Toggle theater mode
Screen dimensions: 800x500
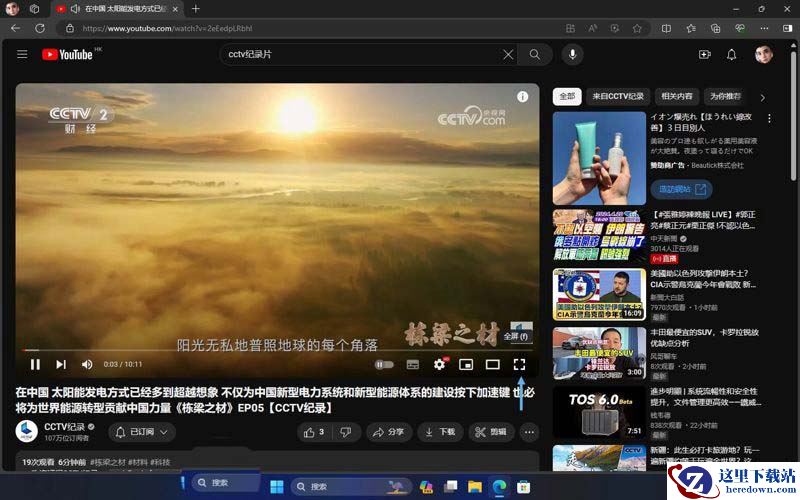point(492,364)
